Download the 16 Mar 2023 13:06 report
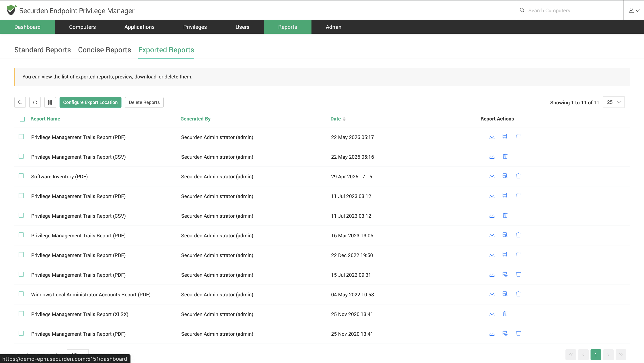The width and height of the screenshot is (644, 363). (x=492, y=235)
